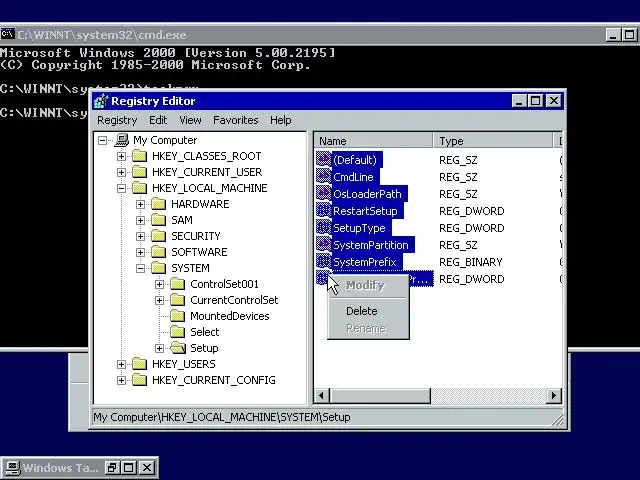Click the SECURITY folder icon
The width and height of the screenshot is (640, 480).
pos(159,236)
